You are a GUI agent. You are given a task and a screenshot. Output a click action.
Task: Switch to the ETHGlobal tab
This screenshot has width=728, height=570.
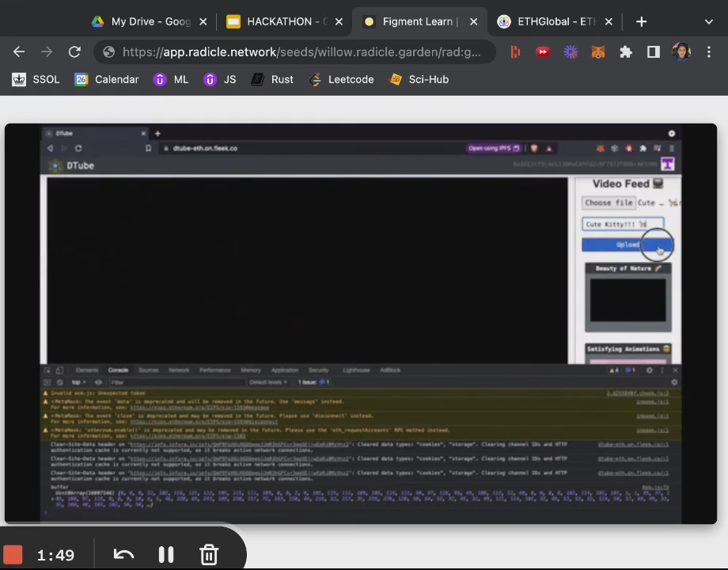548,21
